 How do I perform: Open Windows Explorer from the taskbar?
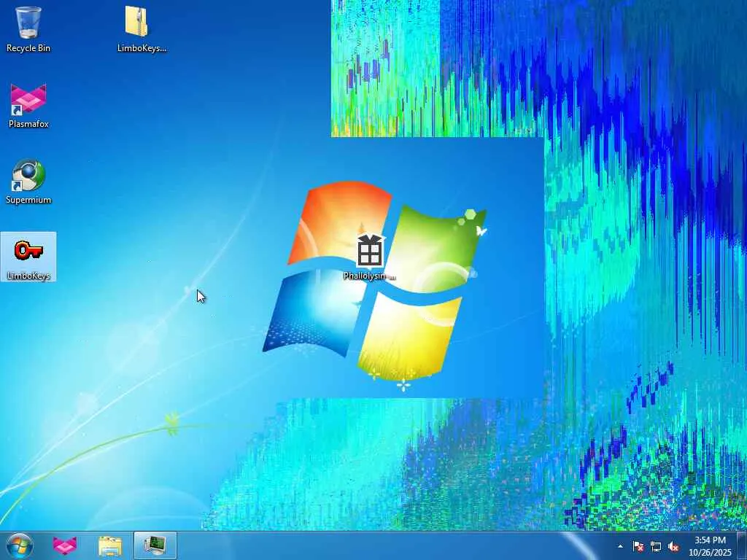point(110,545)
